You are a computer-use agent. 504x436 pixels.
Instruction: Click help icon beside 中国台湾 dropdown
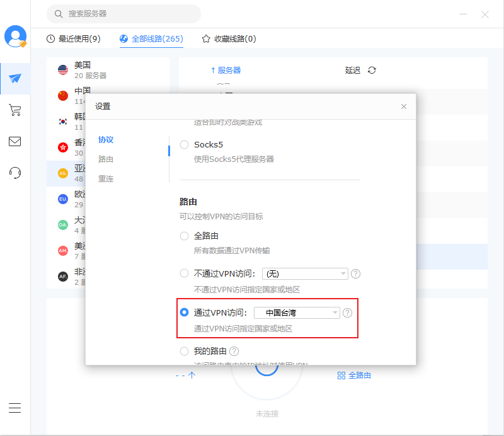348,313
